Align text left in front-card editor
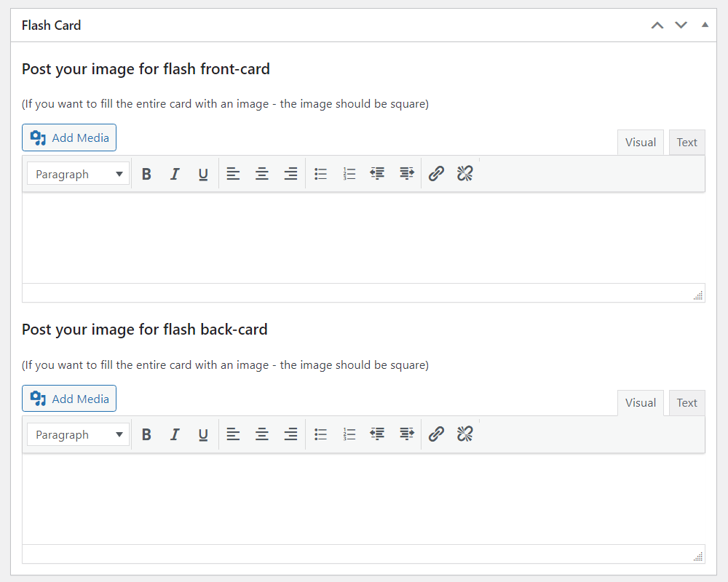 pos(233,174)
